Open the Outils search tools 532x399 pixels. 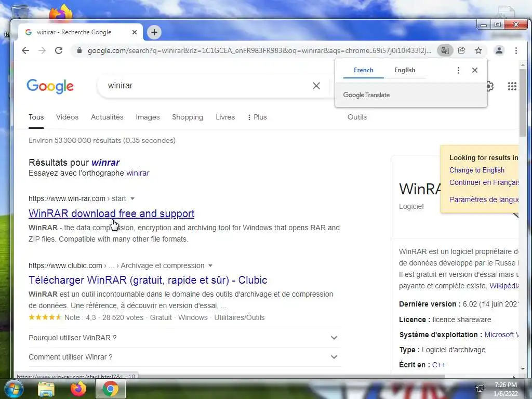click(357, 117)
